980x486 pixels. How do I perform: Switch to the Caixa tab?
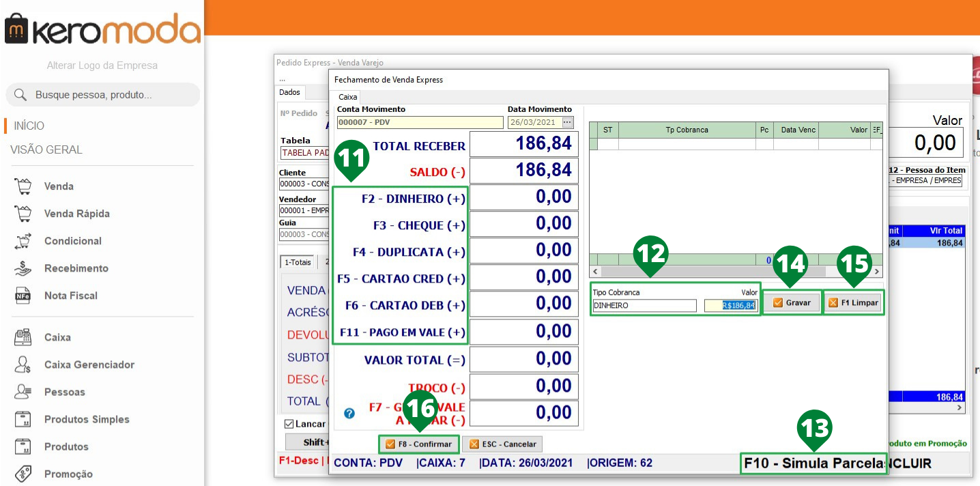pos(348,97)
